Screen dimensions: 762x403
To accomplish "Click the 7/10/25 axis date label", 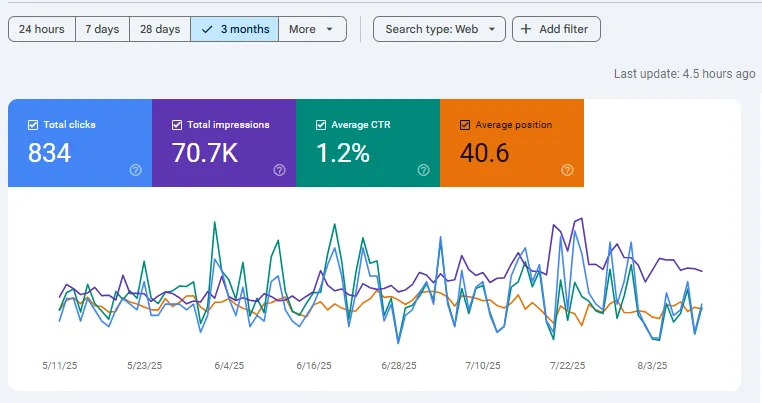I will pos(483,366).
